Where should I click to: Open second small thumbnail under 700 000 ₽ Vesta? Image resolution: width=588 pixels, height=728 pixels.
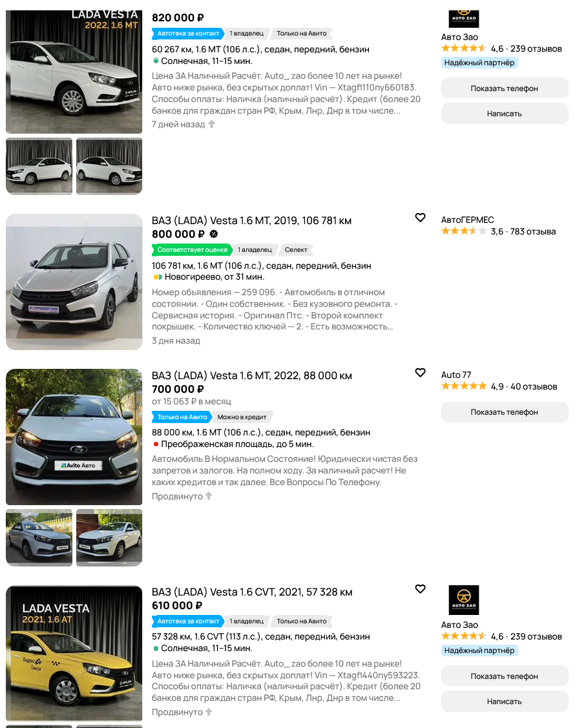tap(109, 537)
